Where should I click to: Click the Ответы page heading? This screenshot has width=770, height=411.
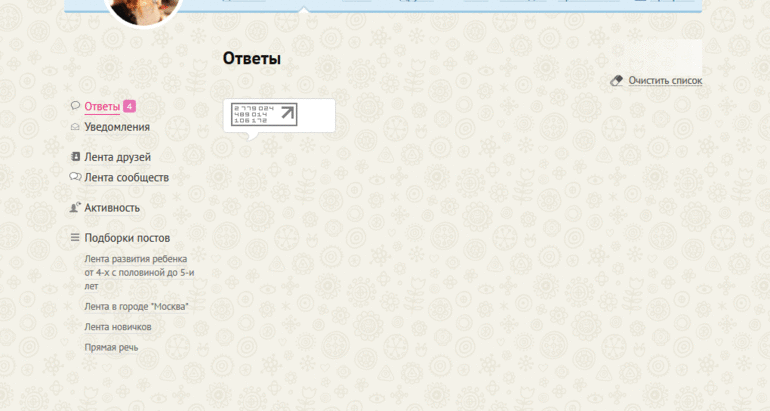click(x=252, y=58)
